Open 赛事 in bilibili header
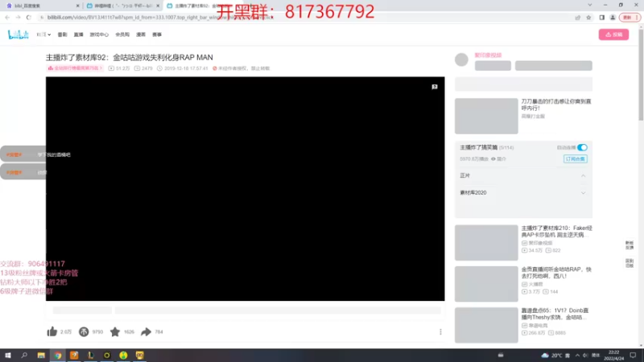 157,35
